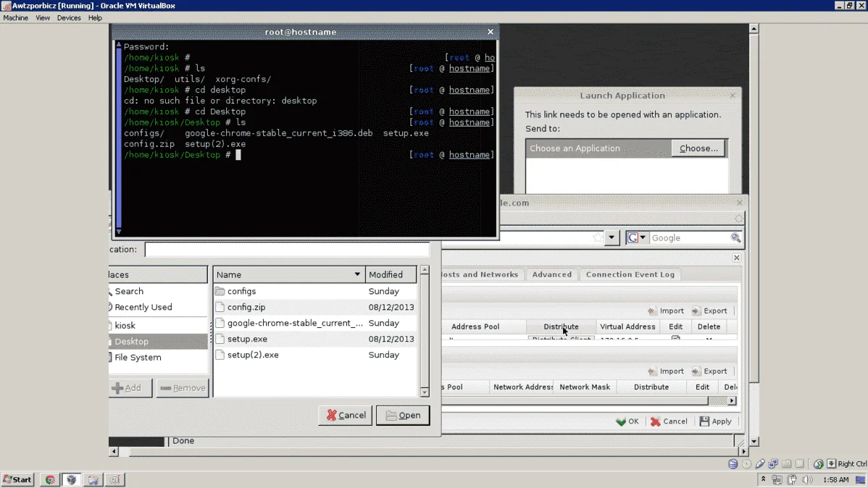Click the Google search field
The image size is (868, 488).
689,238
